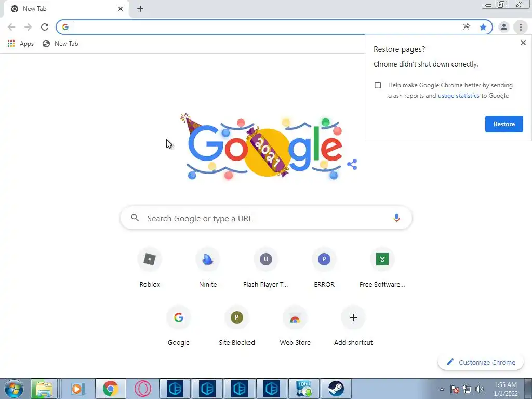Click the 2021 Google doodle
Image resolution: width=532 pixels, height=399 pixels.
265,147
